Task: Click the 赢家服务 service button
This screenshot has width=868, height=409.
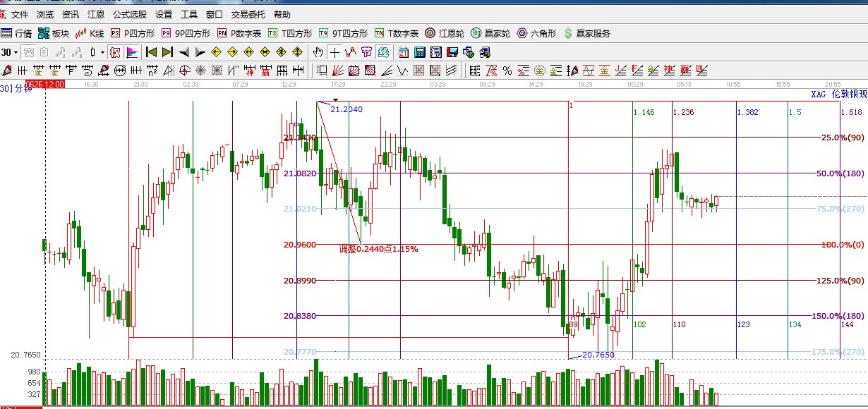Action: 586,33
